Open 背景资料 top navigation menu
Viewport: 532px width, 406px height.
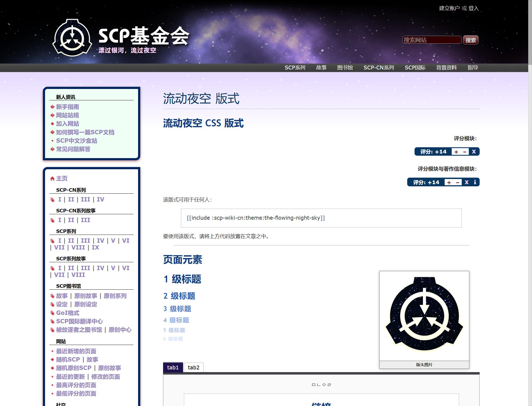[x=446, y=68]
